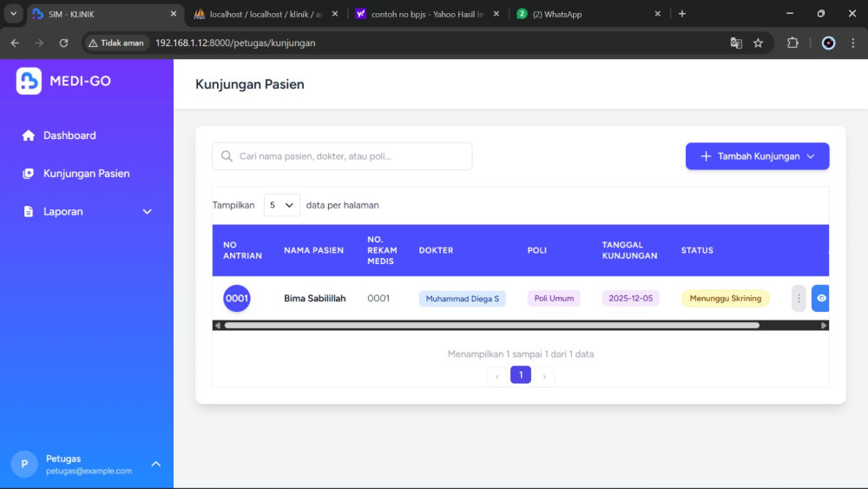Open the Tambah Kunjungan dropdown button
This screenshot has width=868, height=489.
(x=757, y=156)
